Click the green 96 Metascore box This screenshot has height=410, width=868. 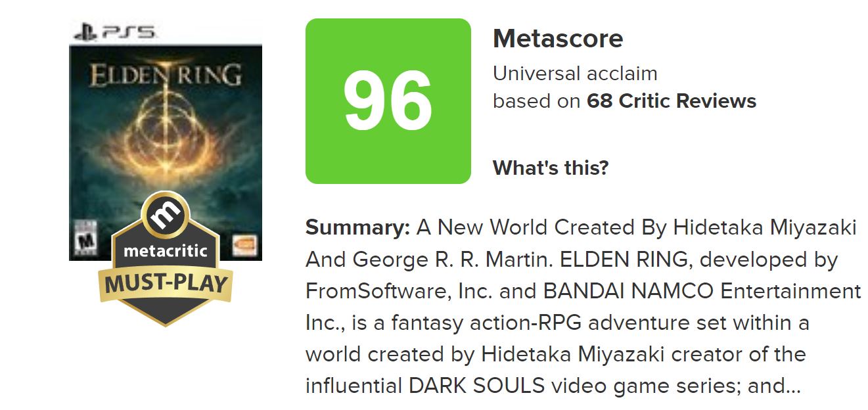tap(388, 101)
